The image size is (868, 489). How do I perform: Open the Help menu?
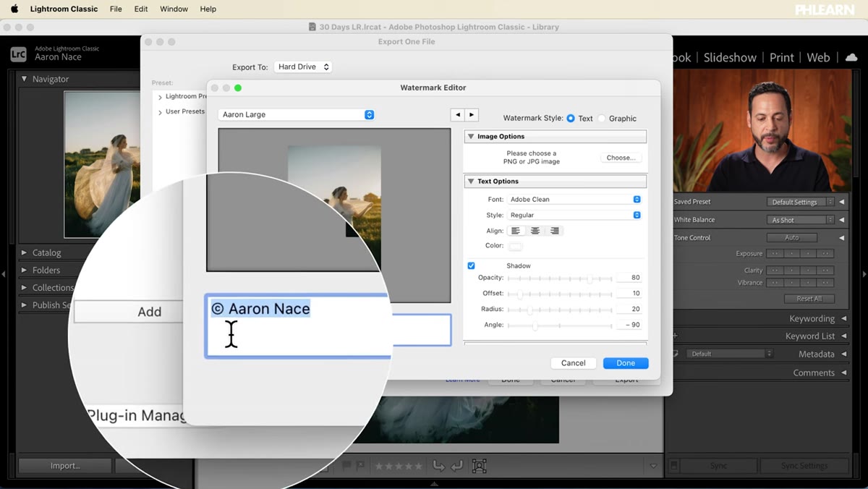[x=208, y=9]
